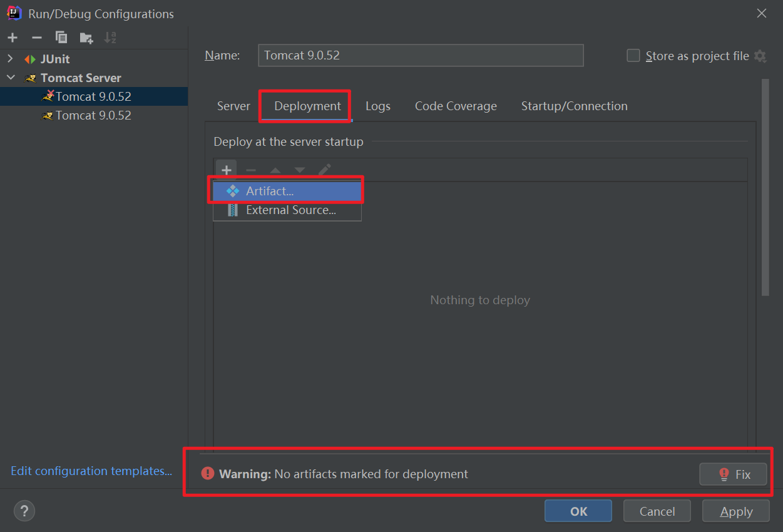
Task: Click "Deploy at the server startup" label
Action: pos(289,141)
